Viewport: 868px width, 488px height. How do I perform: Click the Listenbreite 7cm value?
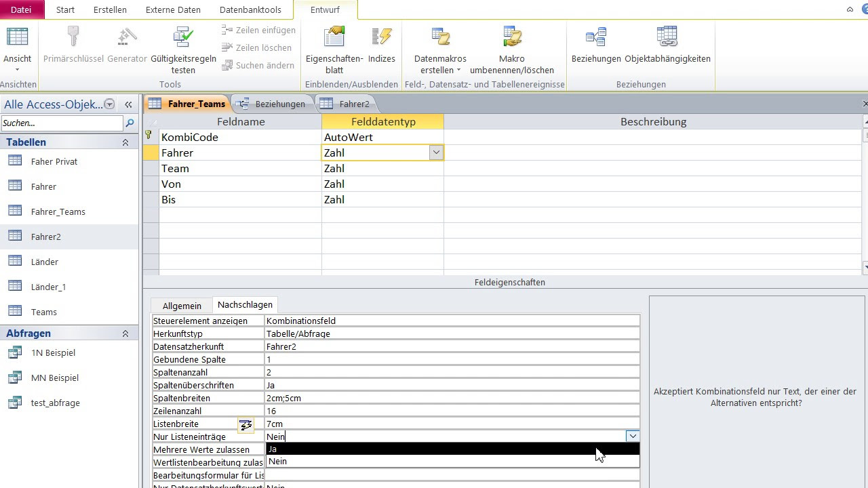click(452, 424)
